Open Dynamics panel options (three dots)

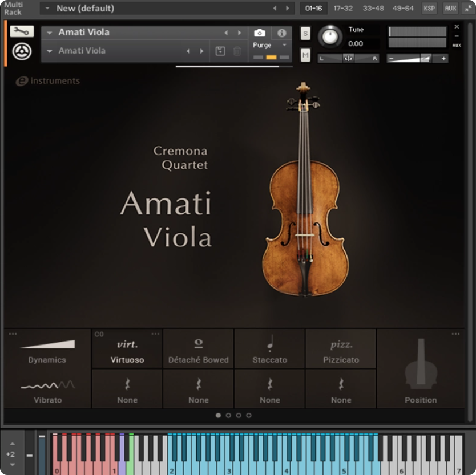point(13,334)
